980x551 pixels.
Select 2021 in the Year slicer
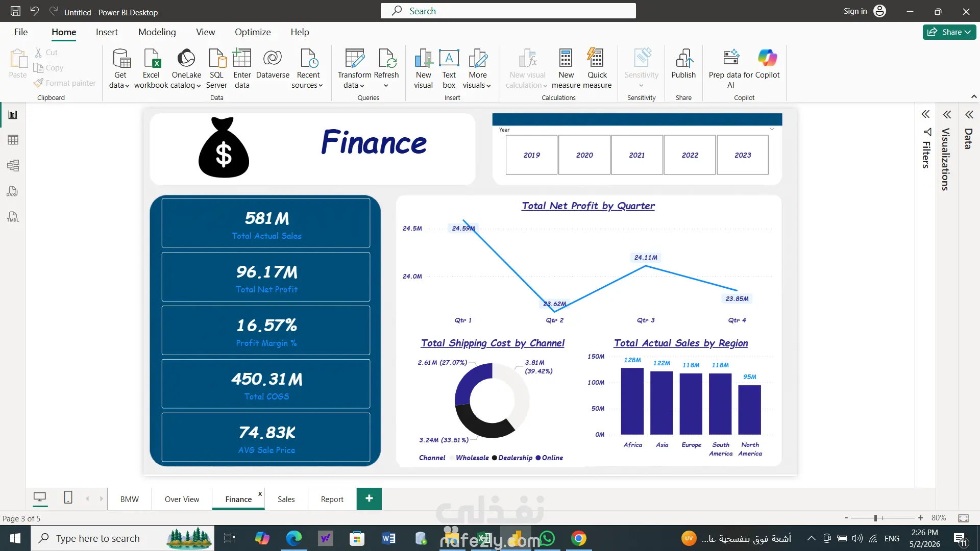637,155
